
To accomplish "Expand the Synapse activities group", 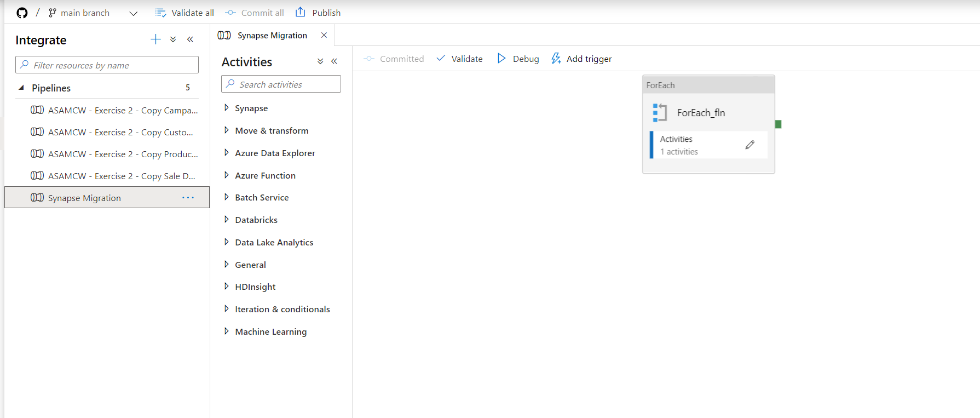I will [227, 108].
